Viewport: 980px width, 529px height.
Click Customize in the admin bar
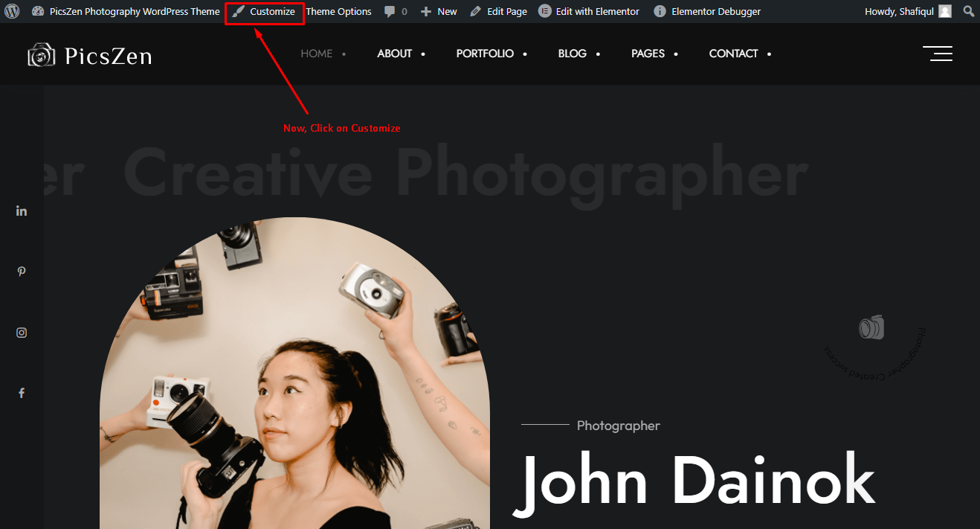[x=265, y=11]
